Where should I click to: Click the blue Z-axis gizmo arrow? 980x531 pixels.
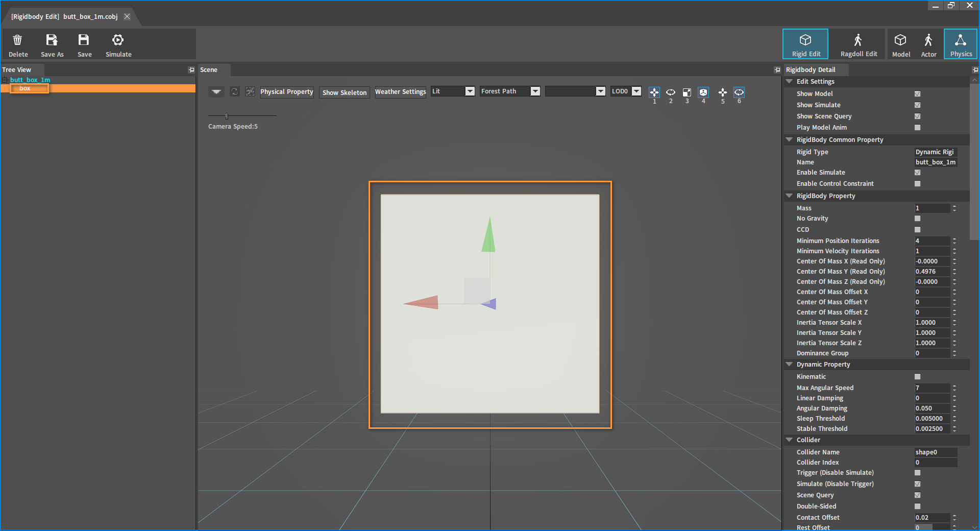coord(489,304)
